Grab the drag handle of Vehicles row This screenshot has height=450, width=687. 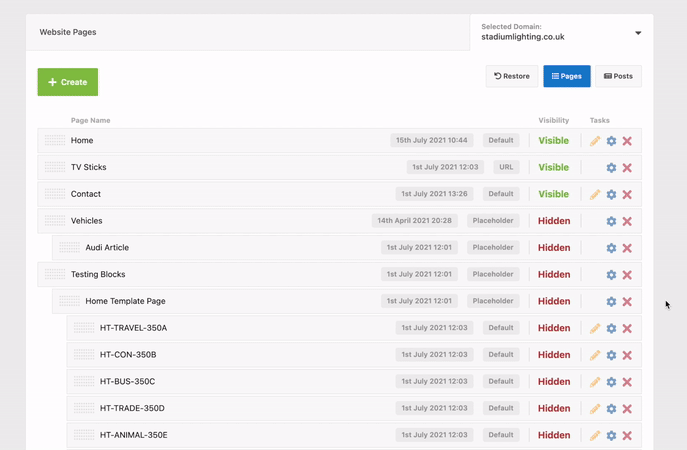pyautogui.click(x=55, y=220)
